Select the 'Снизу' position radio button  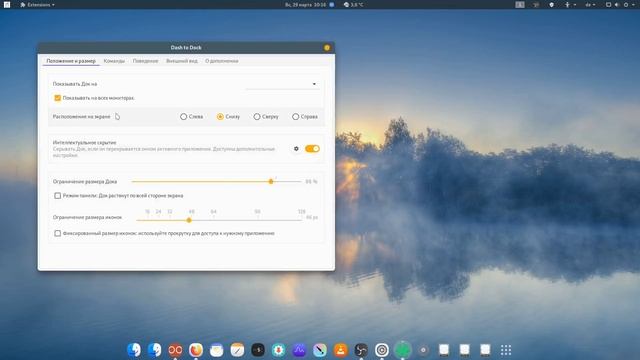click(x=220, y=117)
